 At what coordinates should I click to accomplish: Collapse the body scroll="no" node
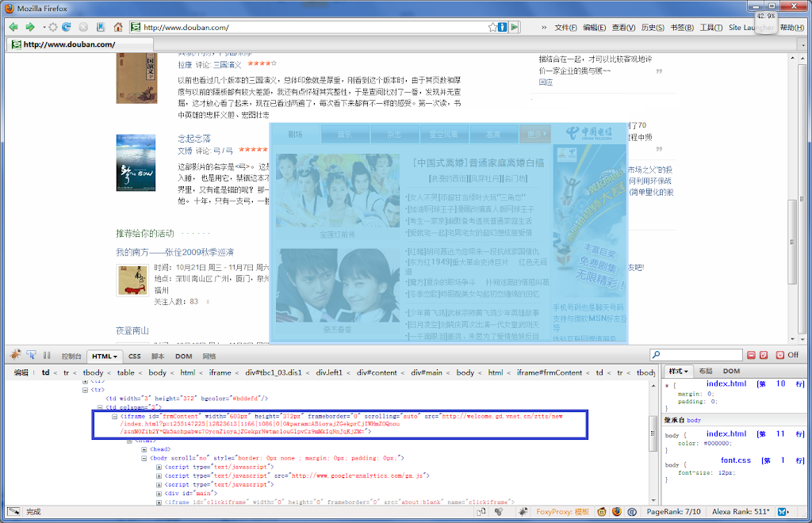(x=144, y=458)
